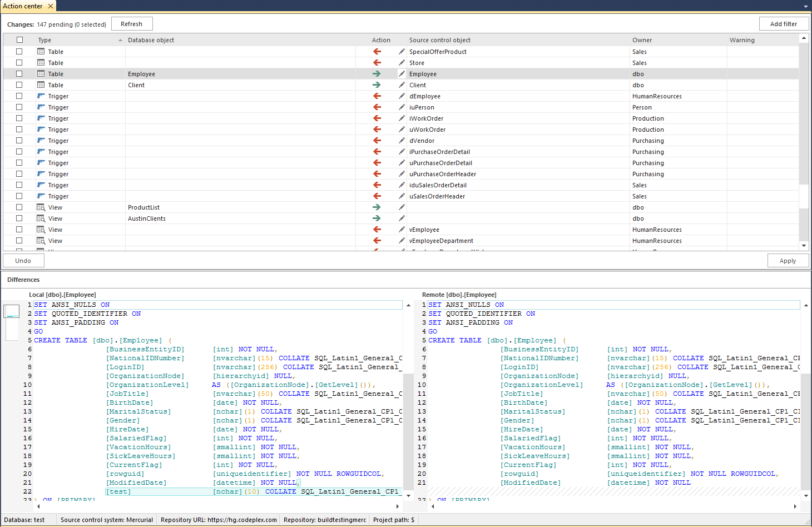
Task: Click the Owner column header
Action: tap(642, 40)
